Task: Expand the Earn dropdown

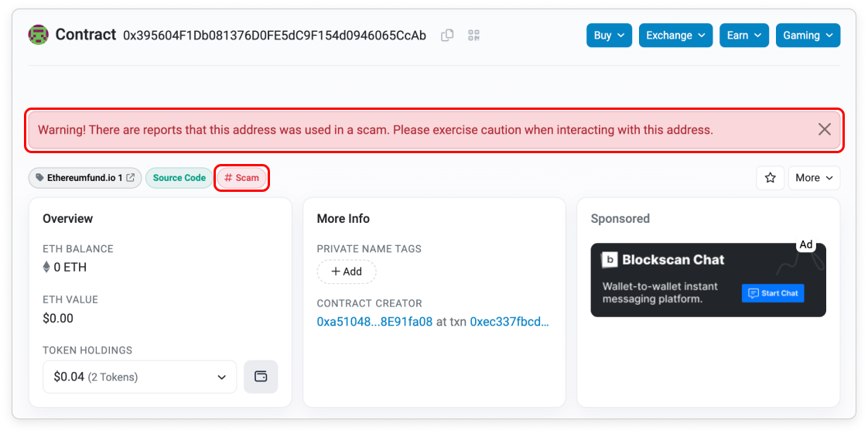Action: pyautogui.click(x=743, y=36)
